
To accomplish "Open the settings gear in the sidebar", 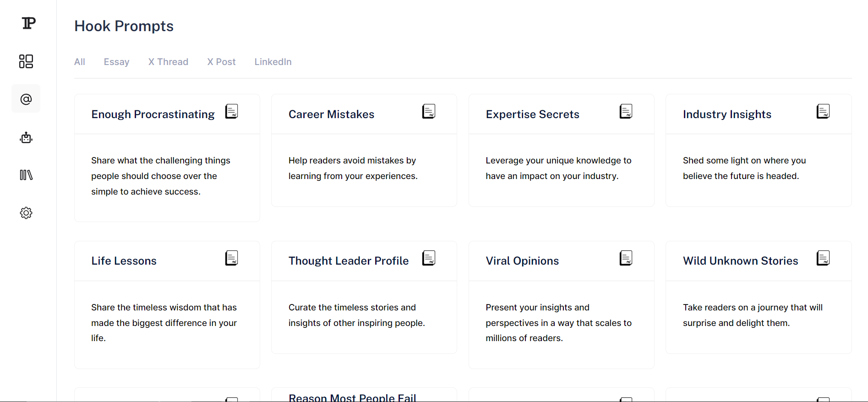I will click(26, 213).
